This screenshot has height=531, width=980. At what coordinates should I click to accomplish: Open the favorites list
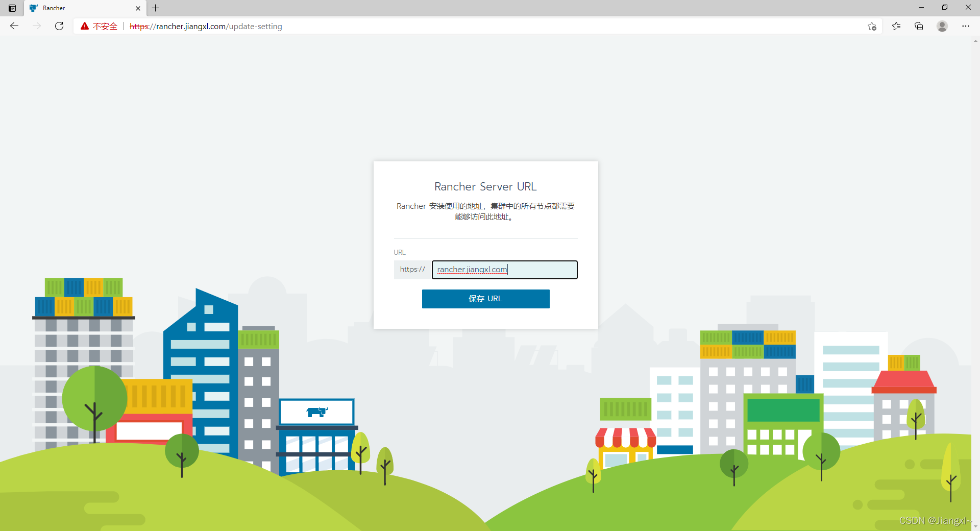[896, 26]
